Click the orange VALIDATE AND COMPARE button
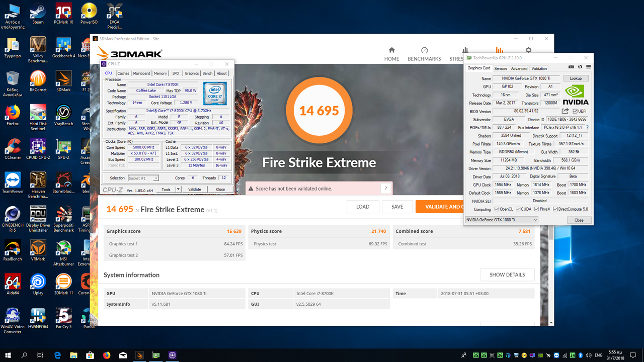This screenshot has width=644, height=362. tap(439, 207)
